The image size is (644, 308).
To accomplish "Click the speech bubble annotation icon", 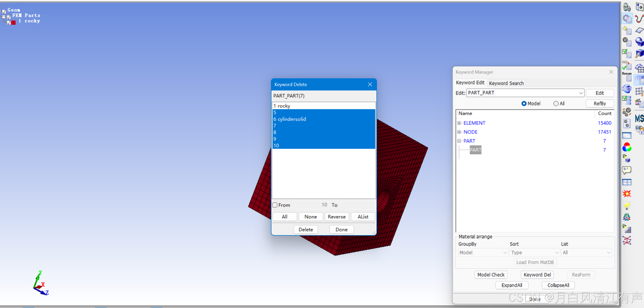I will (x=627, y=170).
